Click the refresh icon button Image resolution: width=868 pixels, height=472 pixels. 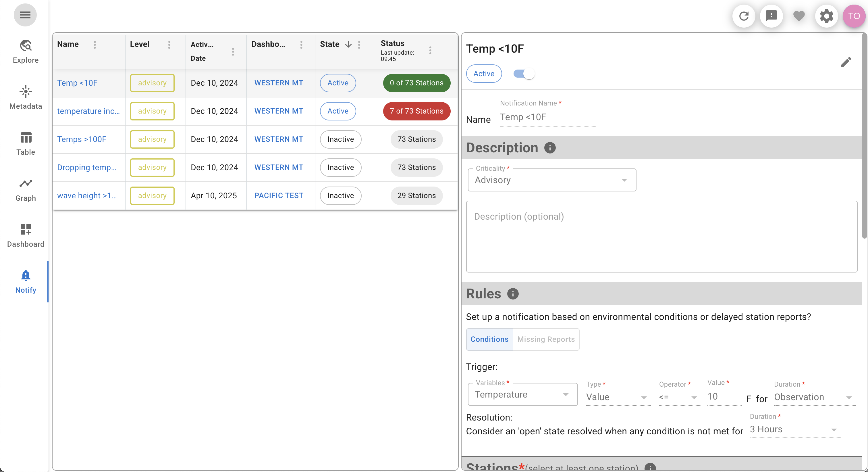coord(744,16)
